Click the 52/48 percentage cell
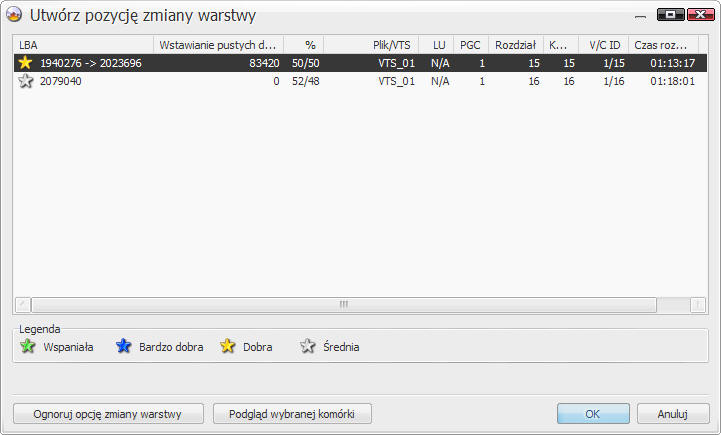This screenshot has width=721, height=435. tap(305, 81)
